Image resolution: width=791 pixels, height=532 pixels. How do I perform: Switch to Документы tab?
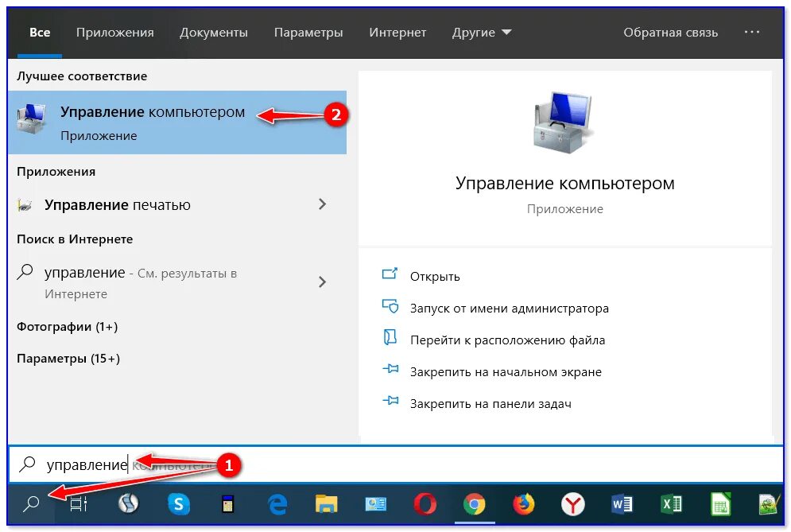pos(214,33)
